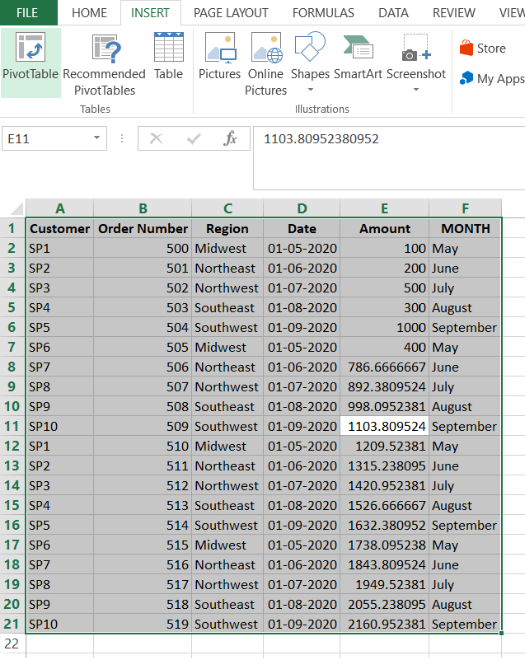525x658 pixels.
Task: Select row 22 header
Action: [x=12, y=644]
